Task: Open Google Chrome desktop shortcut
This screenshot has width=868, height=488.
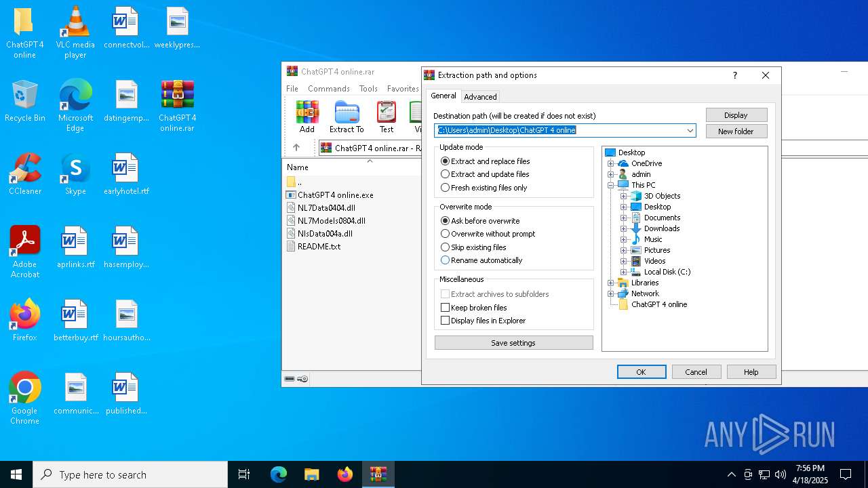Action: pyautogui.click(x=24, y=399)
